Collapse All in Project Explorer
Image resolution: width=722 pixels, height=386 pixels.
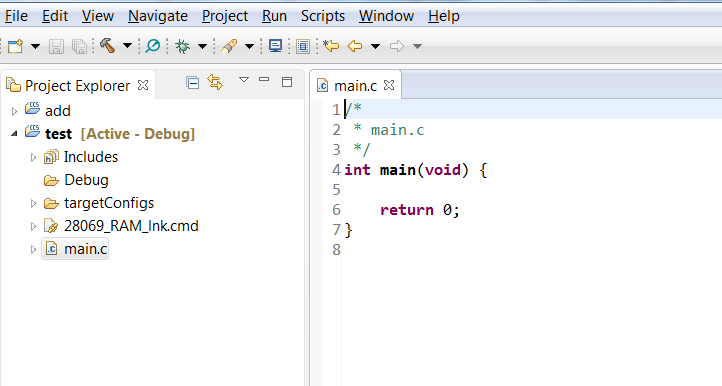click(x=192, y=83)
